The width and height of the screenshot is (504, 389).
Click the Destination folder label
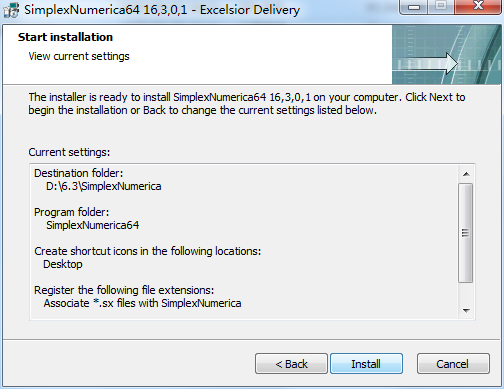point(79,173)
